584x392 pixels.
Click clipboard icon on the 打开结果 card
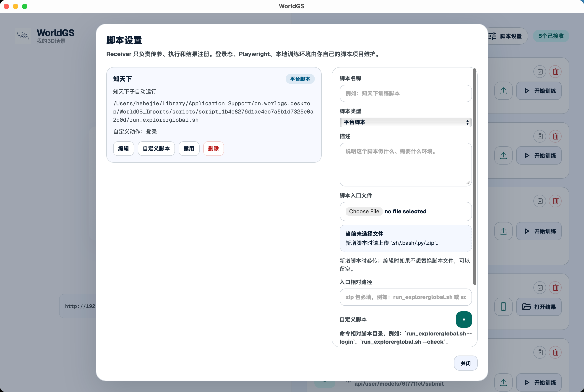[540, 288]
